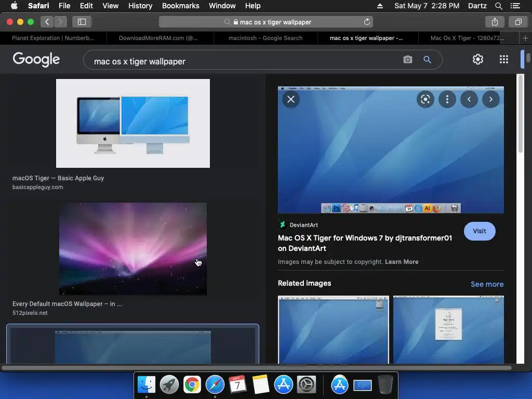Switch to the Mac Os X Tiger - 1280x72 tab

468,38
